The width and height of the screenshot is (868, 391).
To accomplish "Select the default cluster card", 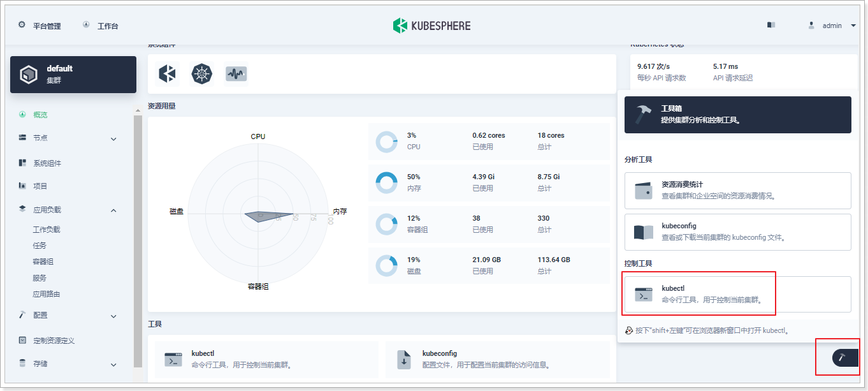I will 73,75.
